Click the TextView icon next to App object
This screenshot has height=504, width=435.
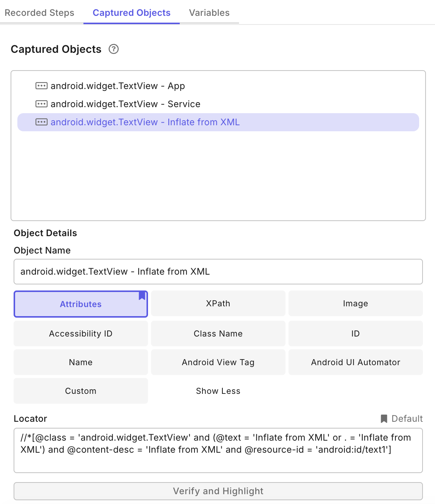pyautogui.click(x=42, y=86)
